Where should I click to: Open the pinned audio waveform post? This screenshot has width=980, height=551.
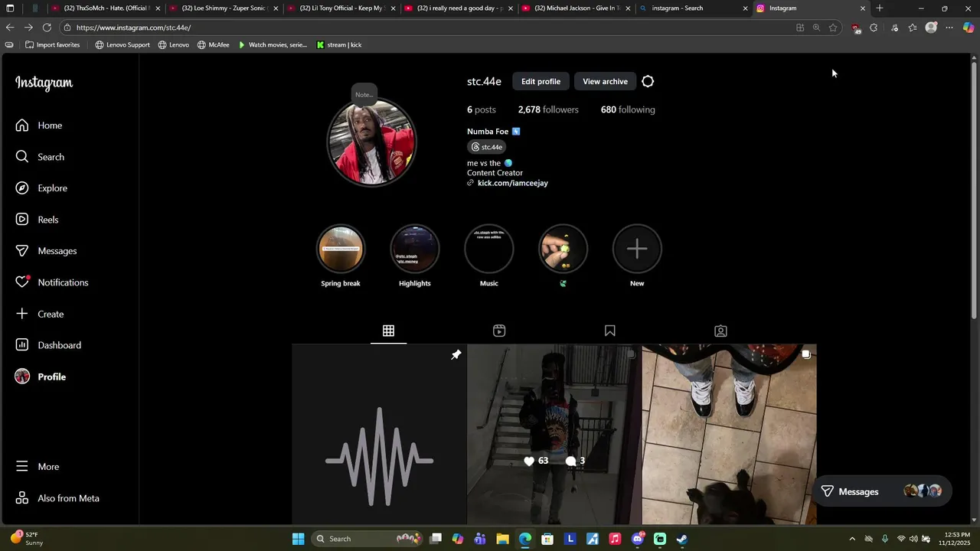coord(379,435)
